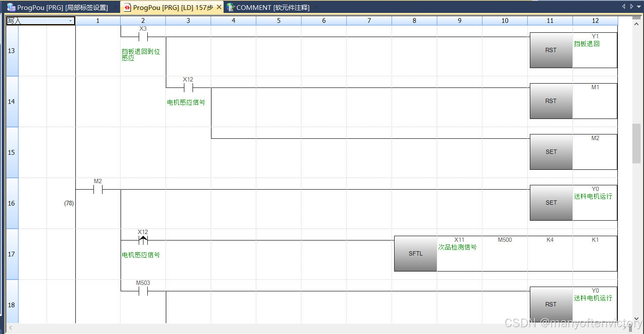The image size is (644, 334).
Task: Click the horizontal scrollbar left arrow
Action: point(11,328)
